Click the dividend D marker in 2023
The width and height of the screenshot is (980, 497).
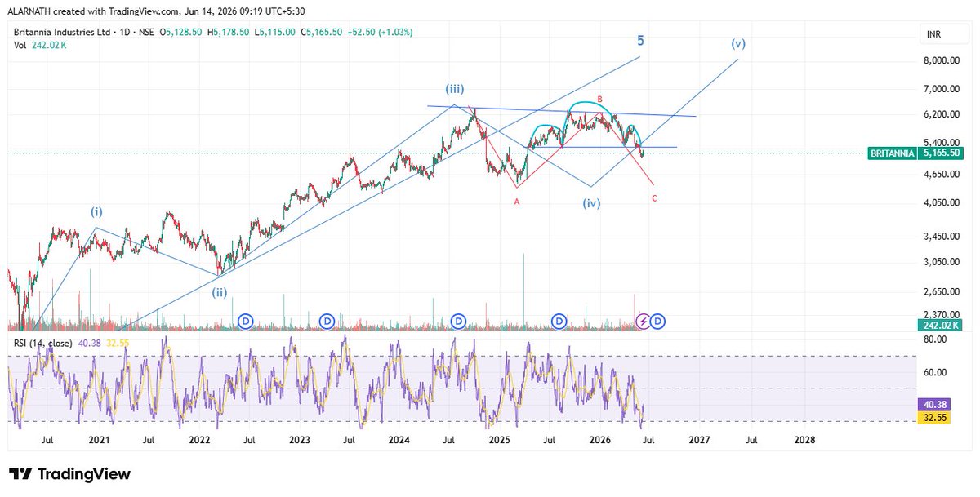coord(327,321)
